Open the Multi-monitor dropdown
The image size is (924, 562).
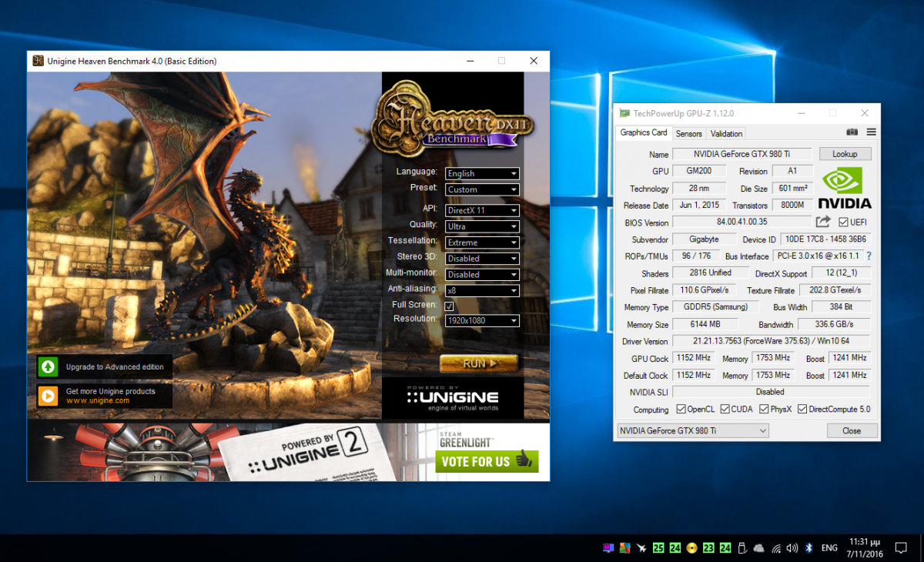pos(482,275)
